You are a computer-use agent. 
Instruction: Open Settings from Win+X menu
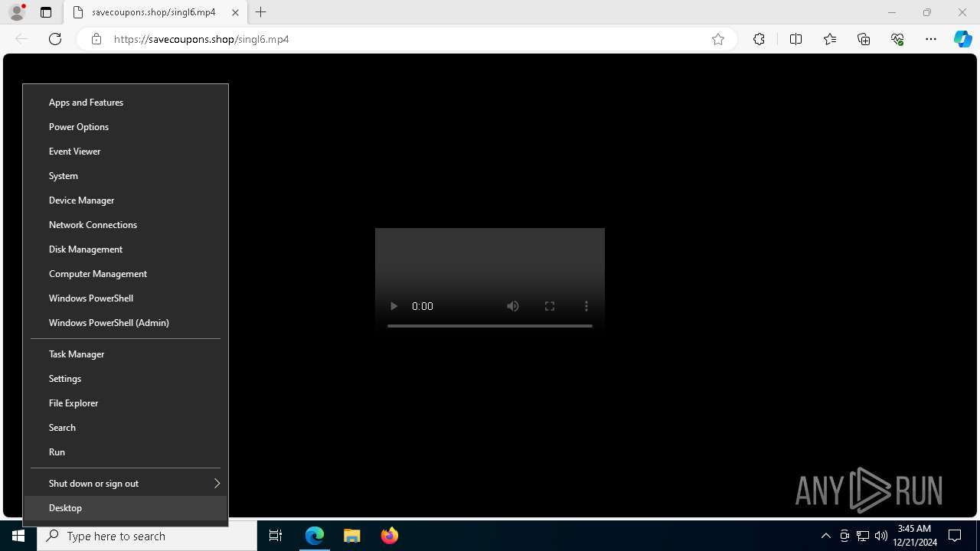pyautogui.click(x=126, y=379)
